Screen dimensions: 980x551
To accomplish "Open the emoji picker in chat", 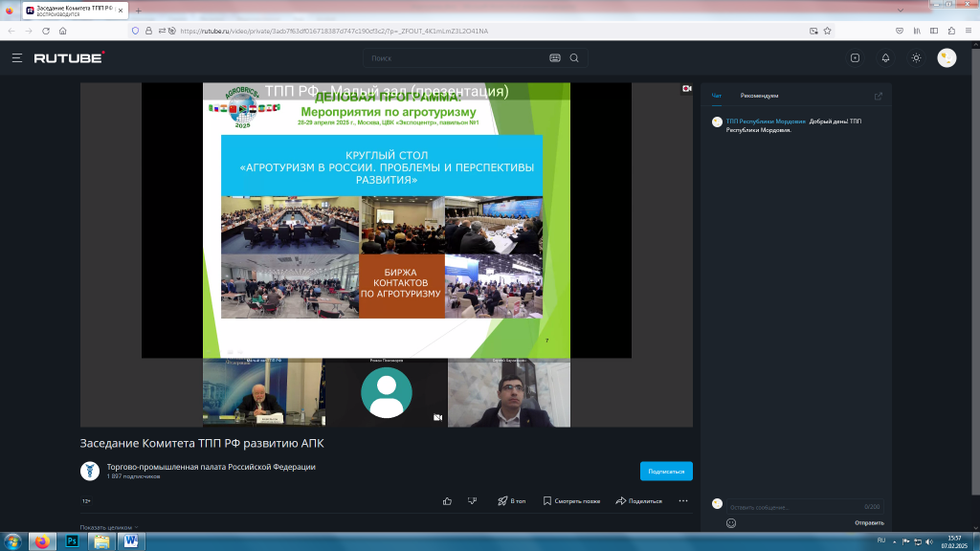I will pos(731,523).
